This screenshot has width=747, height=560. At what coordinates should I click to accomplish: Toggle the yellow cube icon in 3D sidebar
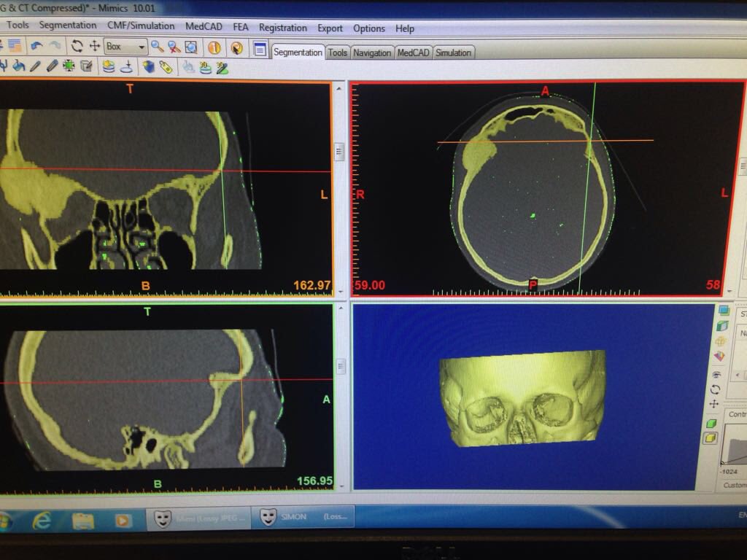tap(711, 438)
